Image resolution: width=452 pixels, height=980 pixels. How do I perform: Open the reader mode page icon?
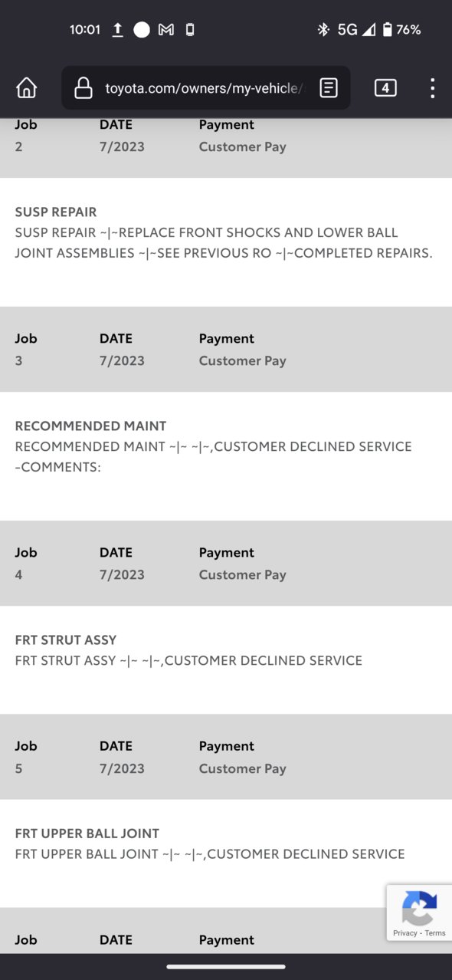point(329,88)
